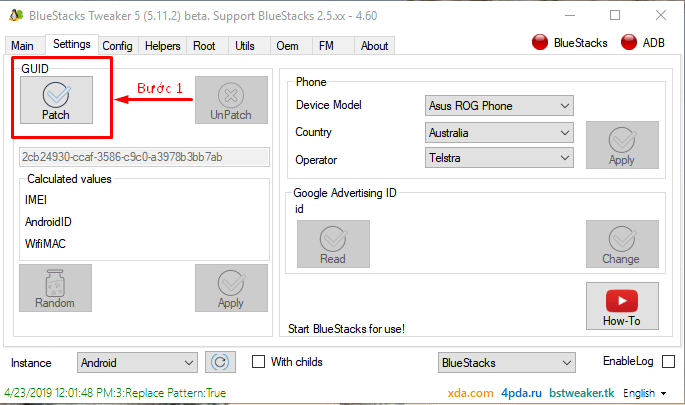Open the bstweaker.tk link
685x405 pixels.
pos(581,393)
